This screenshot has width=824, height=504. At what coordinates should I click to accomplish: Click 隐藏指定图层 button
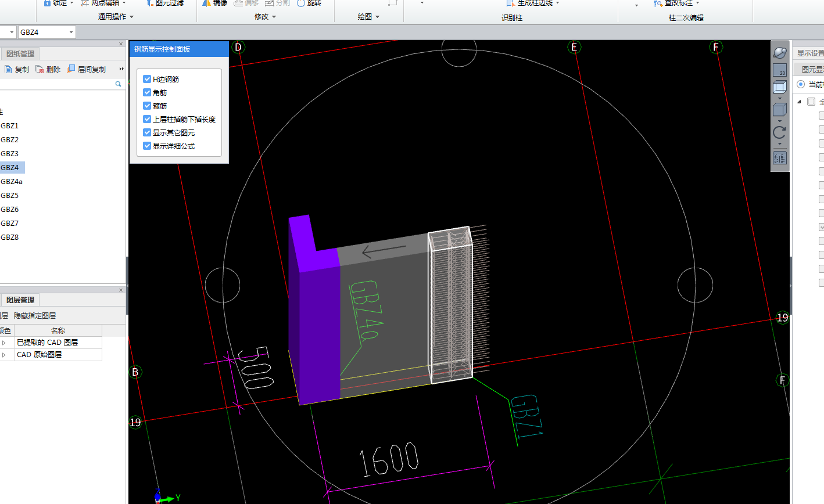35,316
